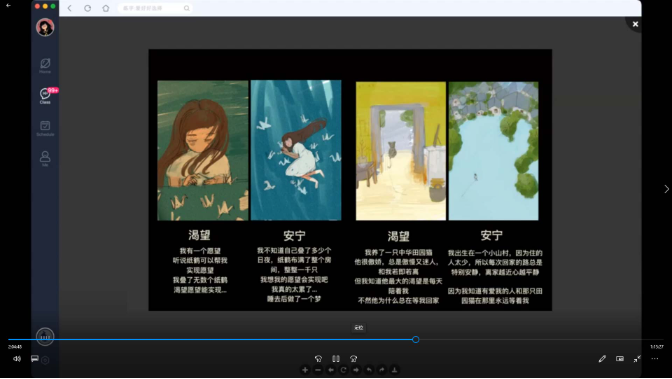Mute the video with the speaker icon
The image size is (672, 379).
click(x=17, y=359)
